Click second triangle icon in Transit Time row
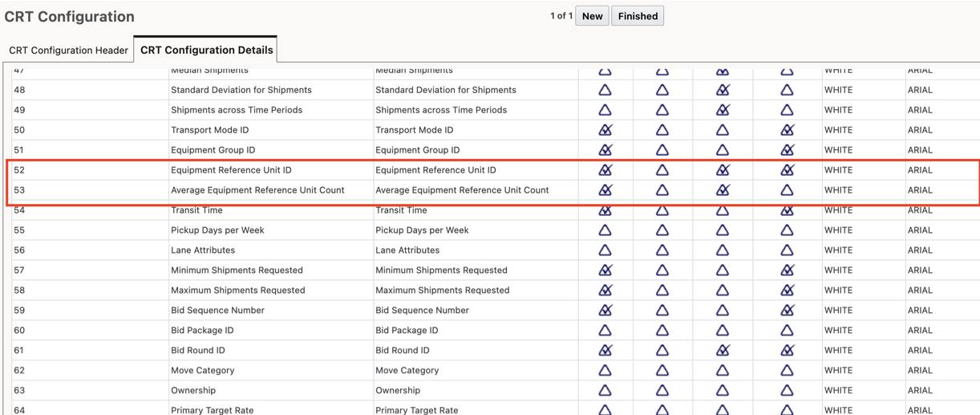Viewport: 980px width, 415px height. [662, 210]
